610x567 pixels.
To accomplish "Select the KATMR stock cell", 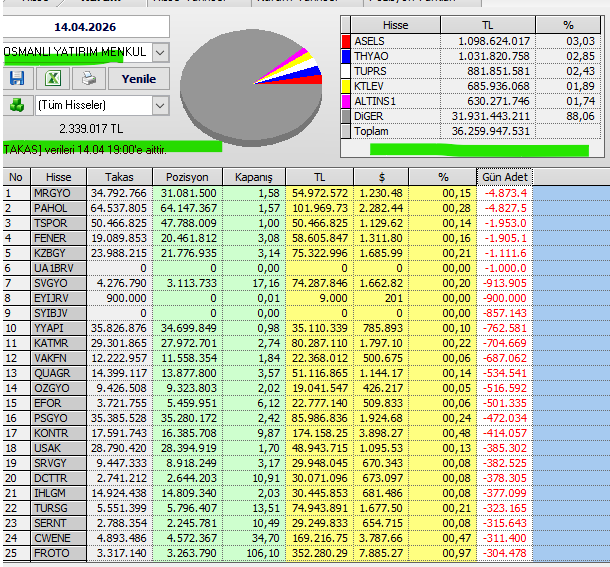I will pyautogui.click(x=58, y=343).
